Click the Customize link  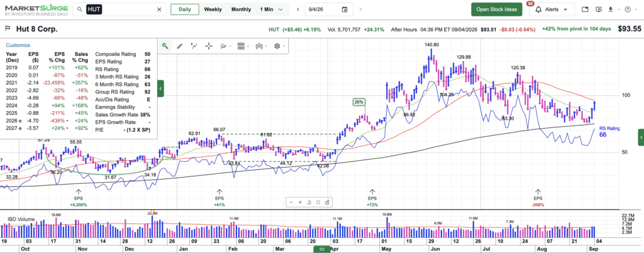[18, 45]
